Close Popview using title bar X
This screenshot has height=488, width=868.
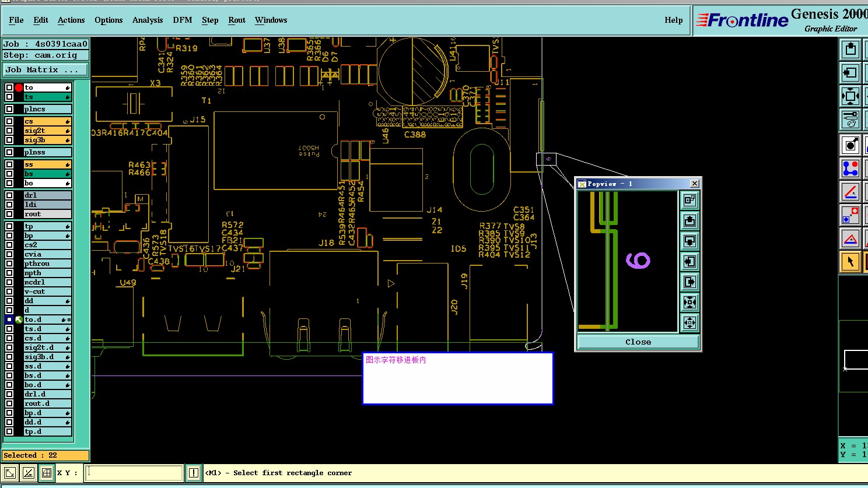pos(694,184)
